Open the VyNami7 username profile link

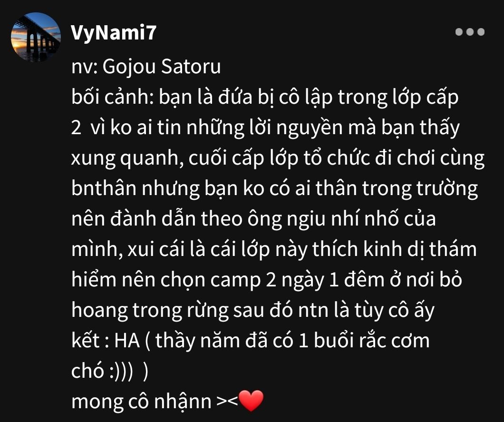click(x=114, y=32)
